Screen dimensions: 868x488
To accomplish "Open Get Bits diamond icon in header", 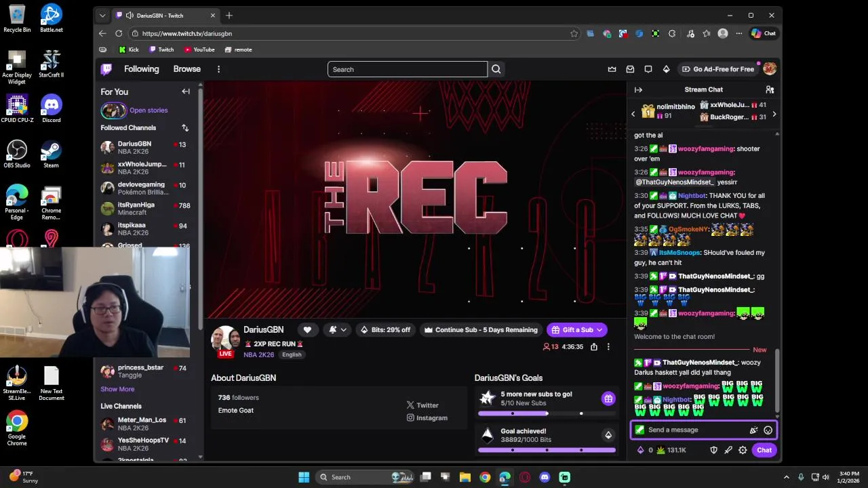I will coord(667,69).
